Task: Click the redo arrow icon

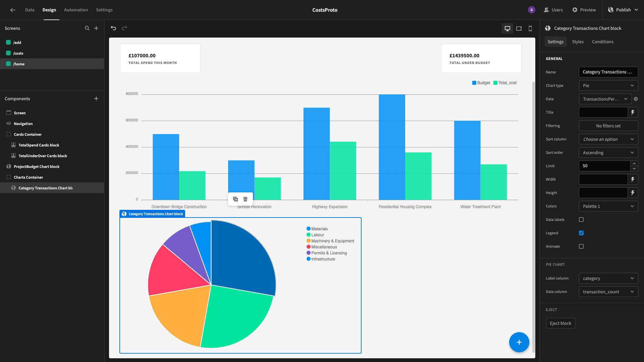Action: 124,28
